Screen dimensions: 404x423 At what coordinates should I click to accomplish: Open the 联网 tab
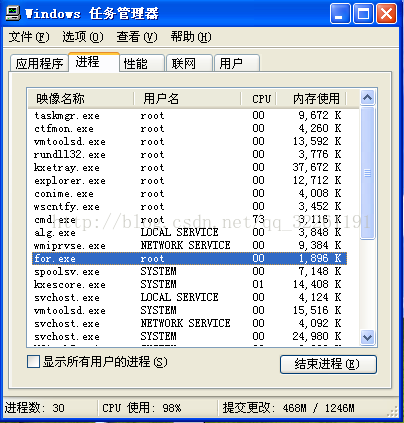click(x=190, y=63)
